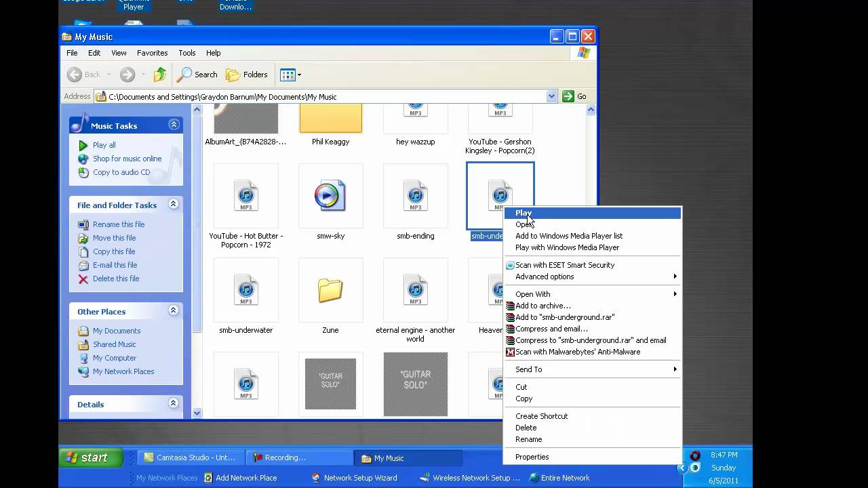Click the Play all link

tap(104, 145)
